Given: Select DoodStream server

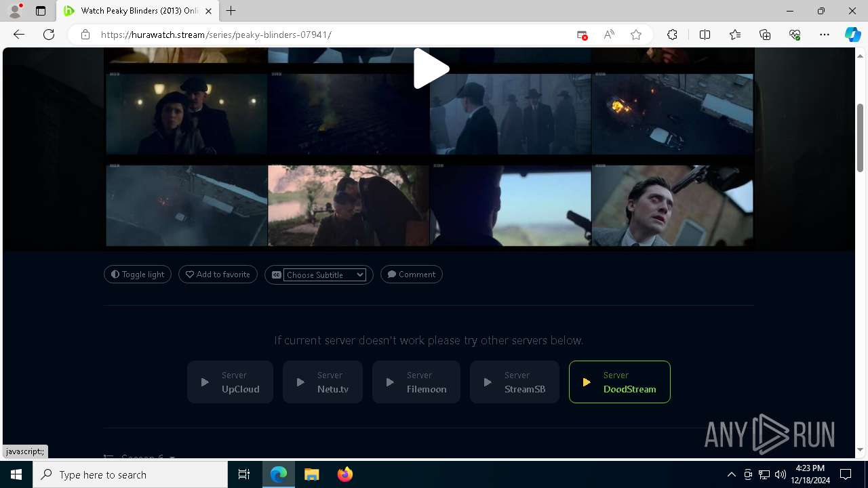Looking at the screenshot, I should tap(620, 382).
